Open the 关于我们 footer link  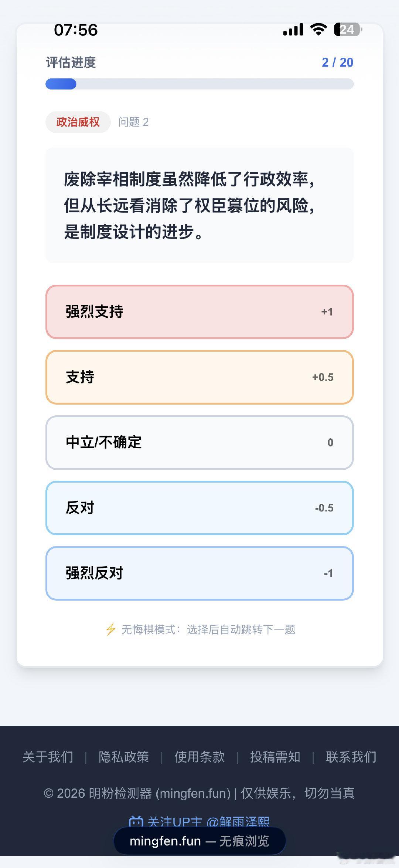click(48, 757)
